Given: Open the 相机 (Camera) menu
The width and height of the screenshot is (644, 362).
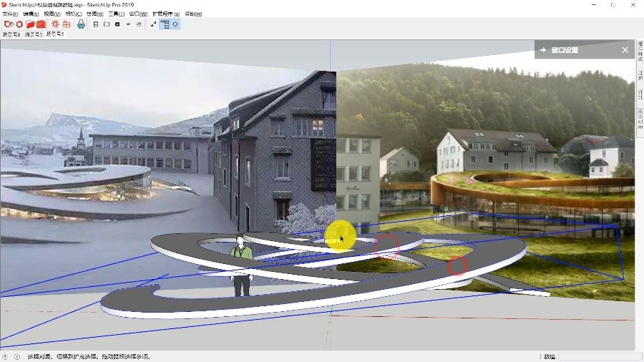Looking at the screenshot, I should click(x=73, y=14).
